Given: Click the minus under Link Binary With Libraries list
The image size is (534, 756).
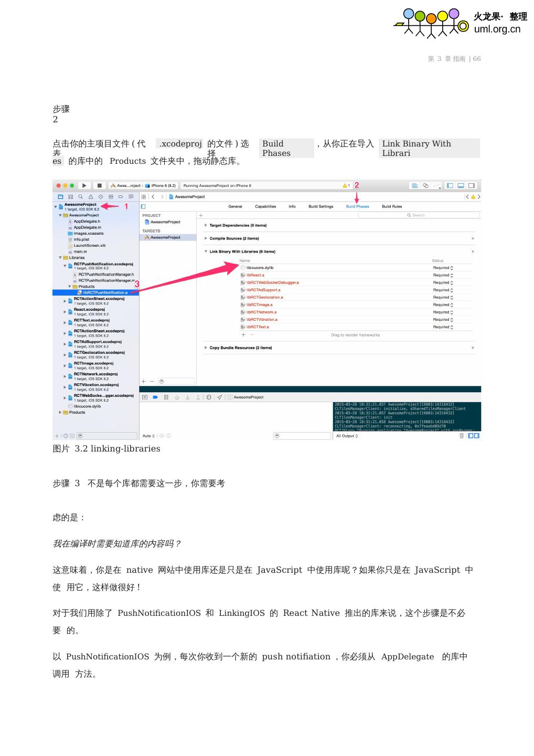Looking at the screenshot, I should point(252,335).
